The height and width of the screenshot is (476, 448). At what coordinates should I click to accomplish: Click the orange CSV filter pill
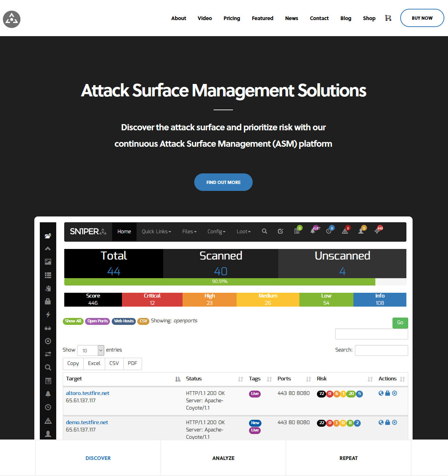point(143,321)
